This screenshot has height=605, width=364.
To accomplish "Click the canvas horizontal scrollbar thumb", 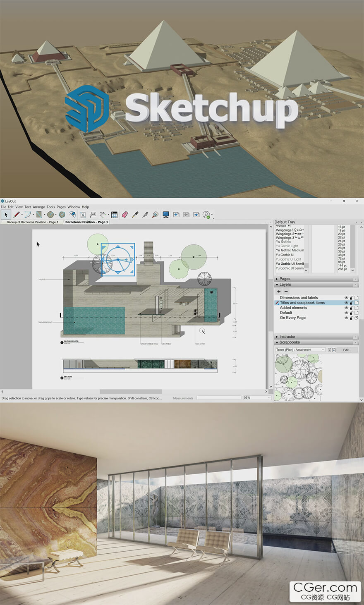I will (x=131, y=391).
